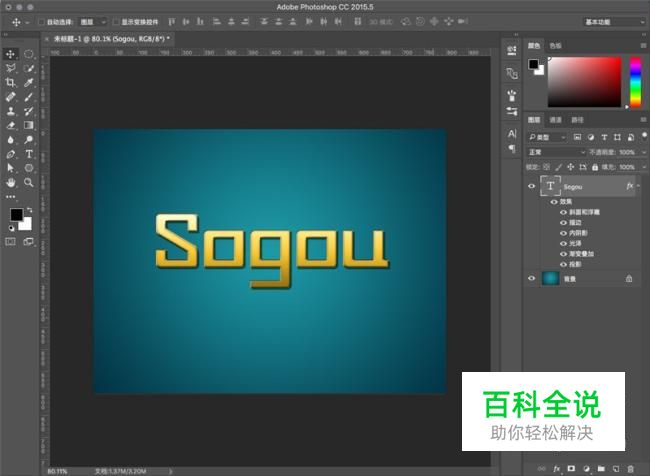Open the Color panel flyout menu
This screenshot has height=476, width=650.
coord(643,46)
